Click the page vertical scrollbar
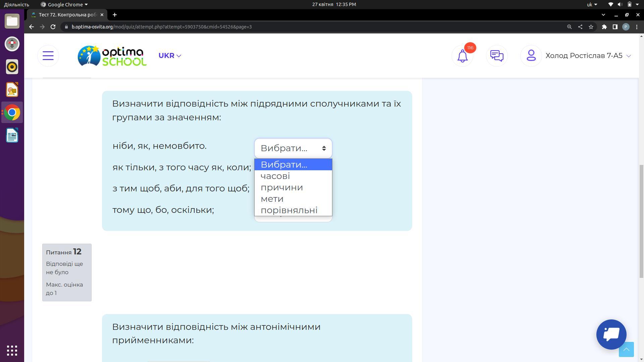644x362 pixels. (641, 221)
